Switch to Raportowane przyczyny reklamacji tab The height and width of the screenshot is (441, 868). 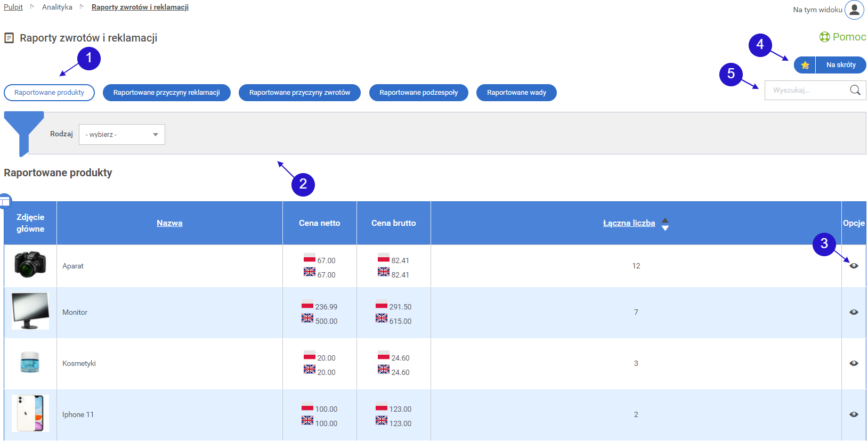click(166, 93)
